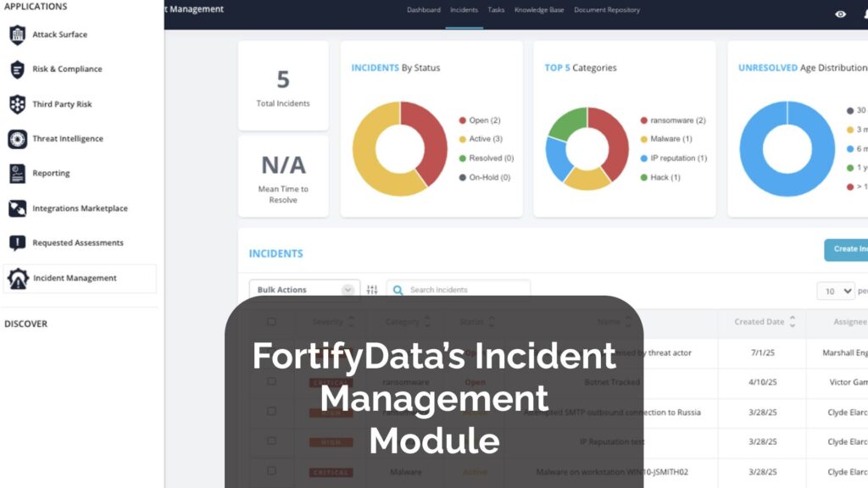
Task: Open Incident Management in the sidebar
Action: (x=75, y=278)
